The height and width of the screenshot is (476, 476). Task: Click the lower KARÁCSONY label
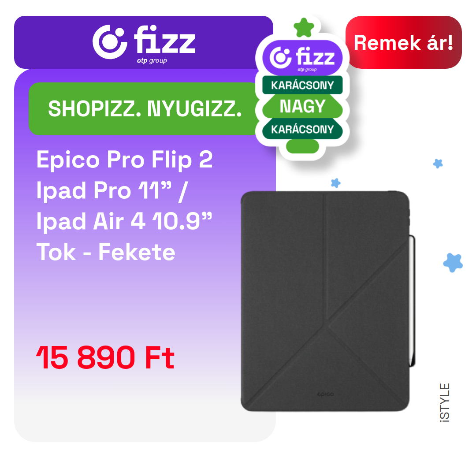point(302,129)
